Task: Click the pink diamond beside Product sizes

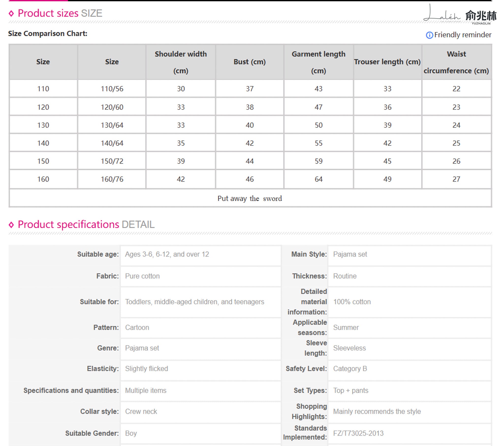Action: [x=11, y=13]
